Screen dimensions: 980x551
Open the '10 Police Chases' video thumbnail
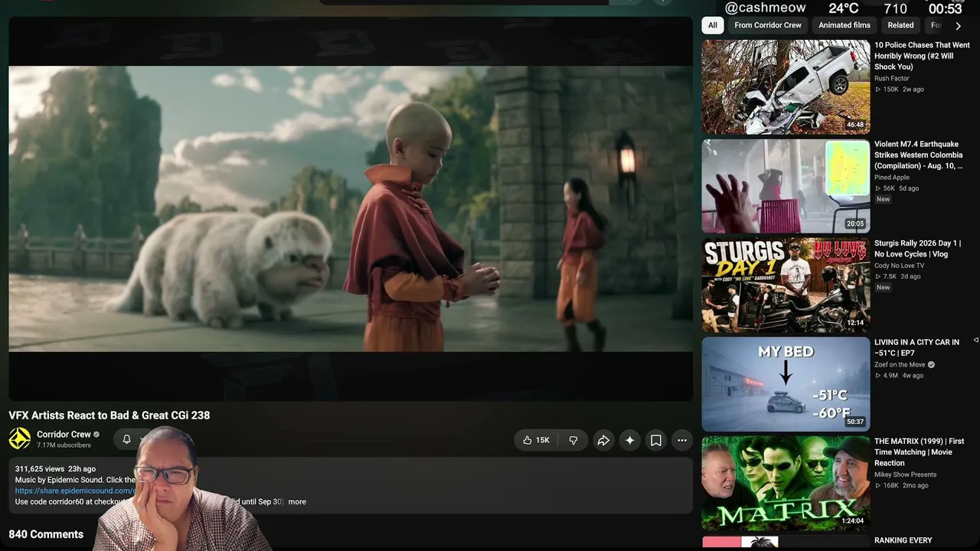click(x=786, y=86)
